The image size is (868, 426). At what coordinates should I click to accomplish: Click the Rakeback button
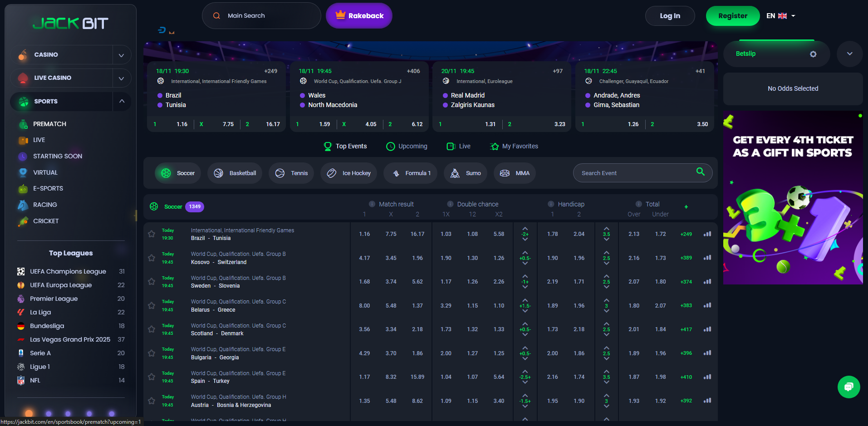(359, 16)
